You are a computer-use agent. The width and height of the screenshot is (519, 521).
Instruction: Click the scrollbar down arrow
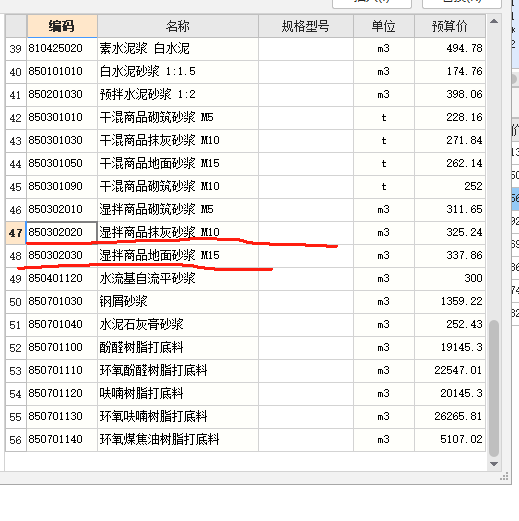494,464
